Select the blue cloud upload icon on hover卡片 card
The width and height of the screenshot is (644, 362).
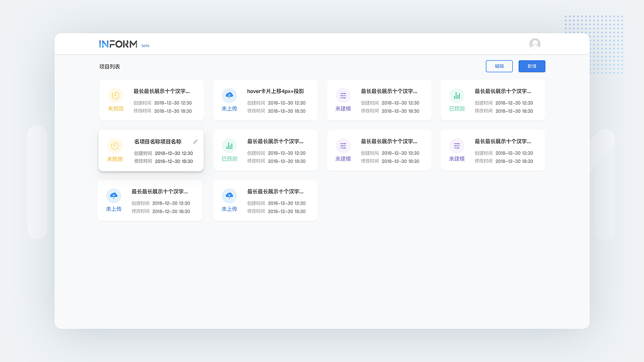point(229,95)
